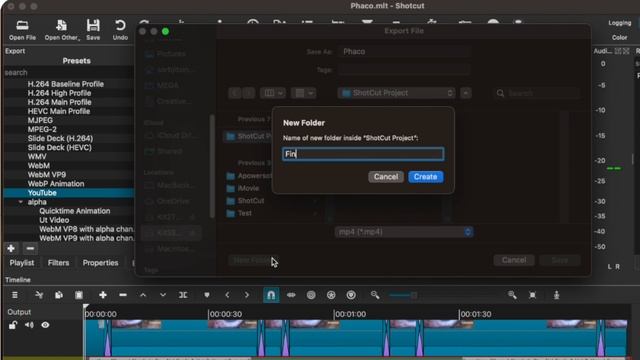Click the timeline Overwrite down-chevron icon
The height and width of the screenshot is (360, 640).
click(x=163, y=295)
